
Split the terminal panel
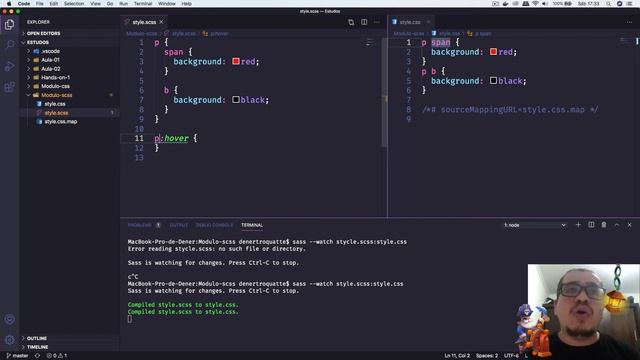591,225
